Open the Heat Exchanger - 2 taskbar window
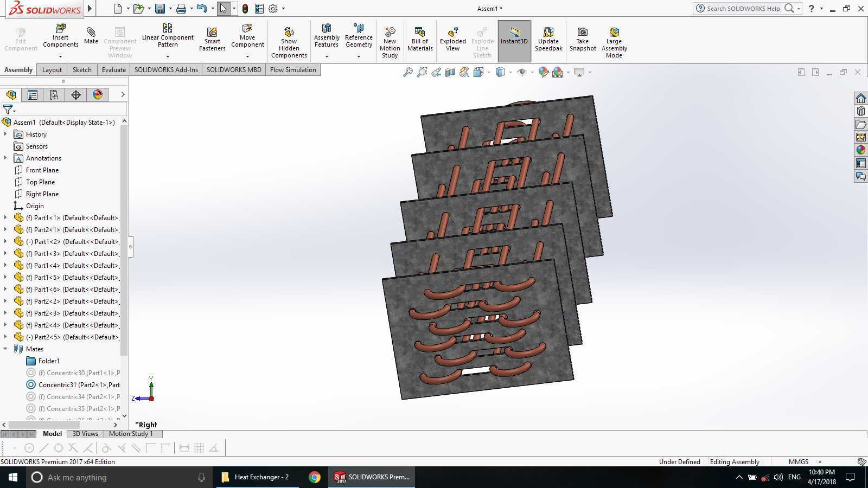Image resolution: width=868 pixels, height=488 pixels. (258, 477)
